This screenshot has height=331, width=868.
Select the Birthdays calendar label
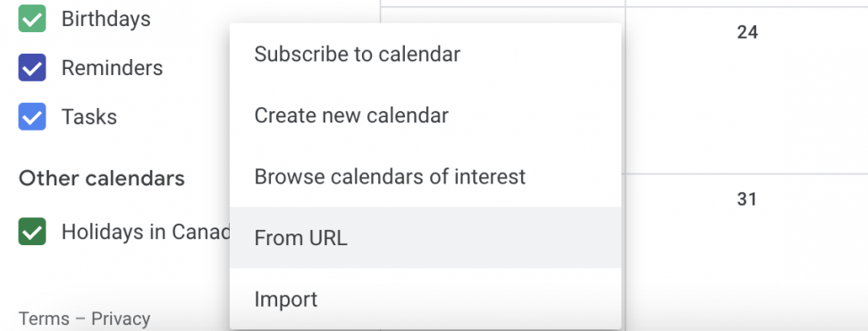click(105, 19)
